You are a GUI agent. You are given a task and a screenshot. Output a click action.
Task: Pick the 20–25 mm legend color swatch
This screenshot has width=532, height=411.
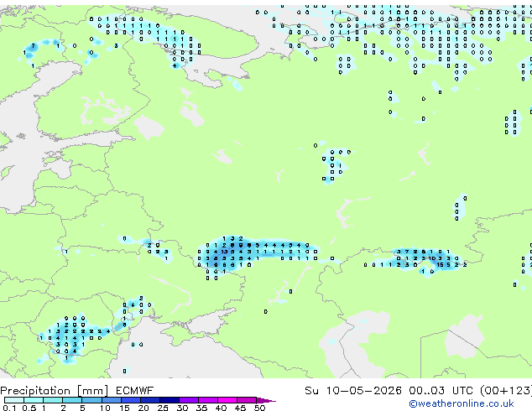pos(149,400)
